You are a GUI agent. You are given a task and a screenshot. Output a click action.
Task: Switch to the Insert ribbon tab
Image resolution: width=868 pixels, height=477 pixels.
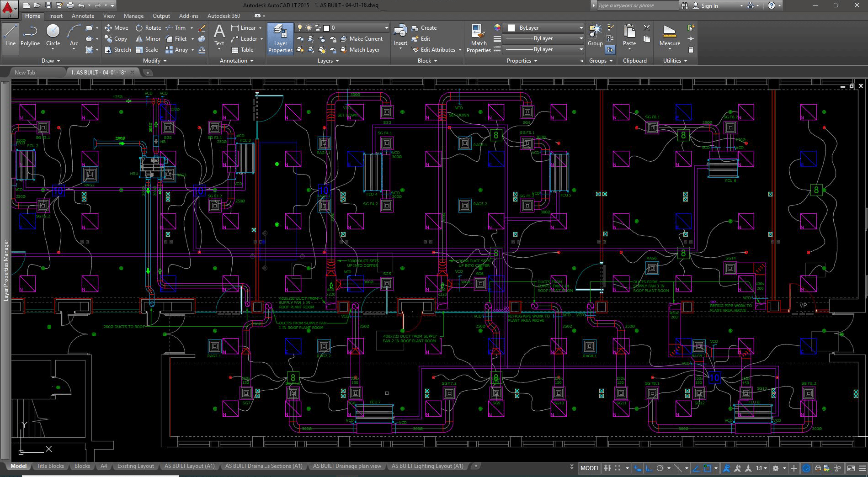56,16
